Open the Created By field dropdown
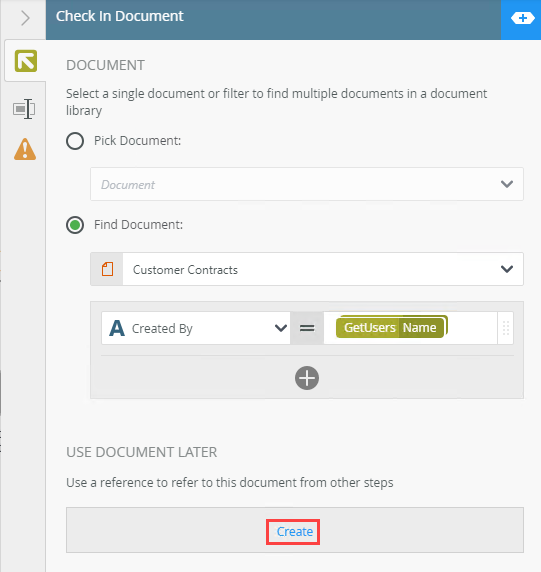The width and height of the screenshot is (541, 572). click(196, 328)
